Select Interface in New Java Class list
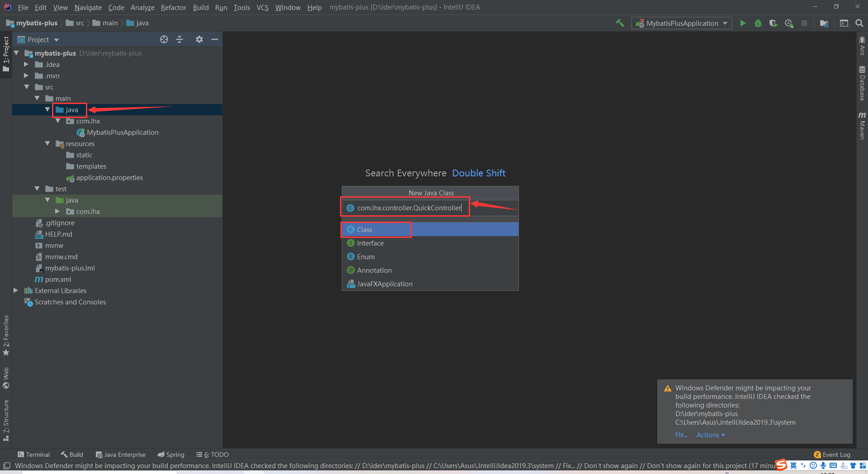 tap(430, 243)
